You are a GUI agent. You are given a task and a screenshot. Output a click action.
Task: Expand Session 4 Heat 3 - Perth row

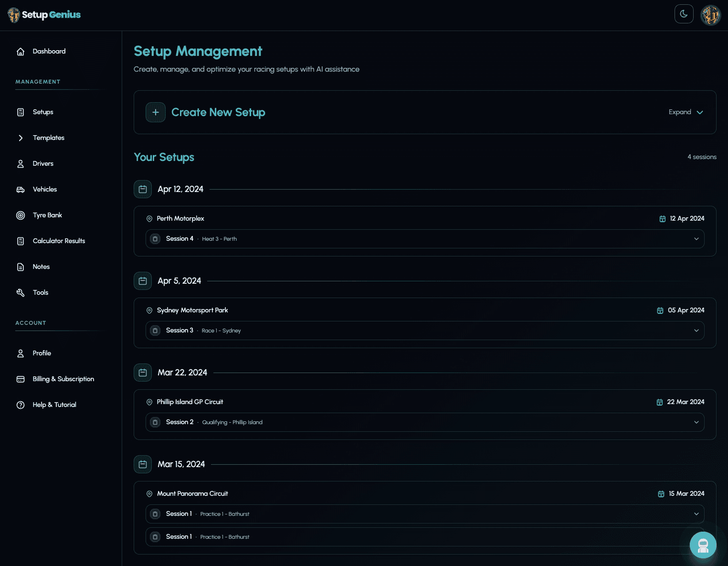pyautogui.click(x=425, y=239)
